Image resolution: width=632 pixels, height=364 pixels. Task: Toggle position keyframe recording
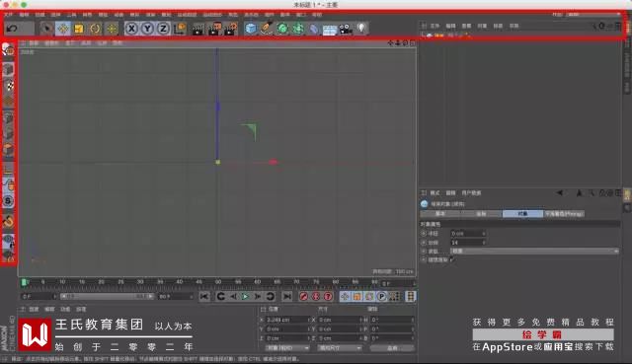pyautogui.click(x=345, y=297)
